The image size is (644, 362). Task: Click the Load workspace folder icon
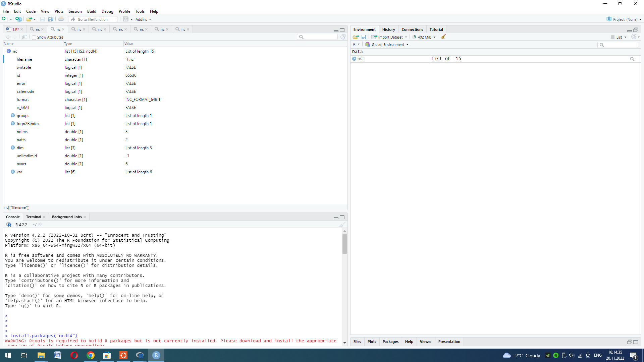tap(356, 37)
